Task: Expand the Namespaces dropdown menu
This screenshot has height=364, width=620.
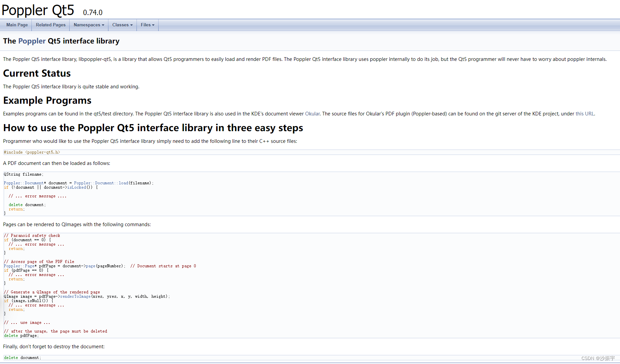Action: coord(89,25)
